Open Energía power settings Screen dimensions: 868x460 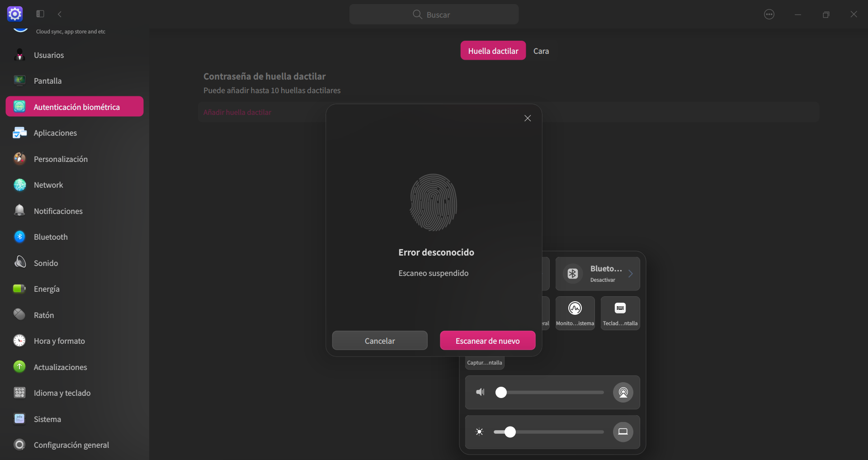tap(75, 289)
